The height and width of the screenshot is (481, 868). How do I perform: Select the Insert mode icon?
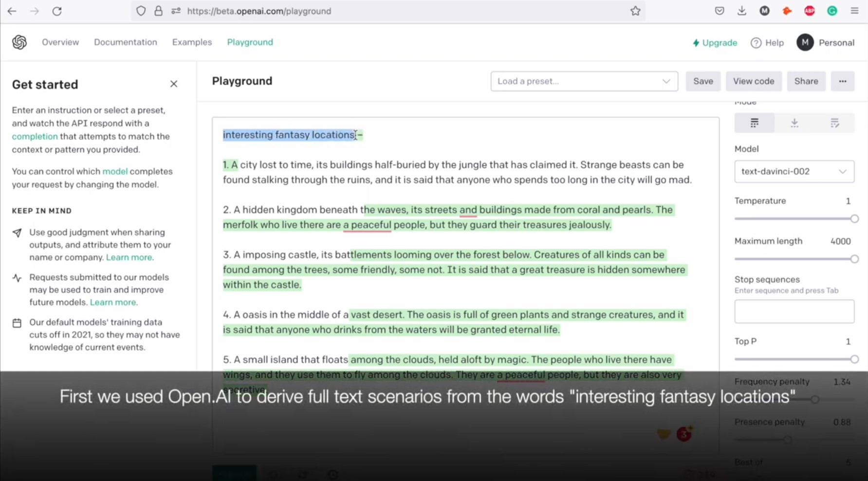coord(794,123)
